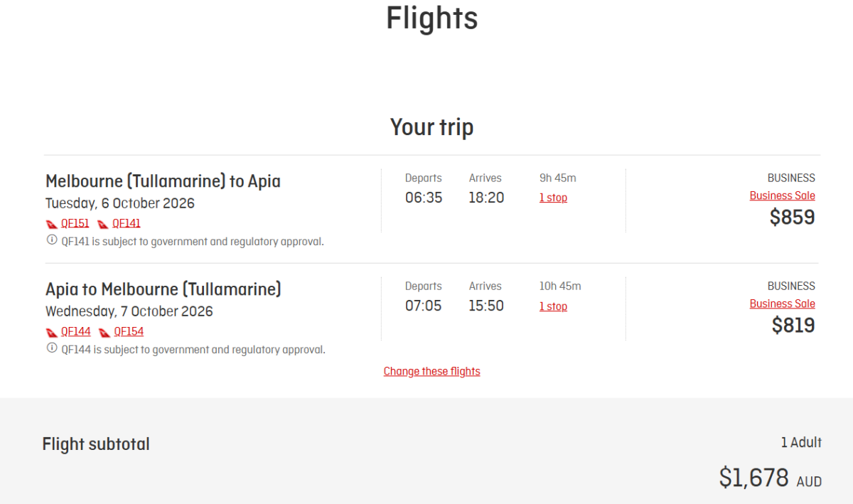Open flight QF144 details
This screenshot has height=504, width=853.
[x=74, y=331]
